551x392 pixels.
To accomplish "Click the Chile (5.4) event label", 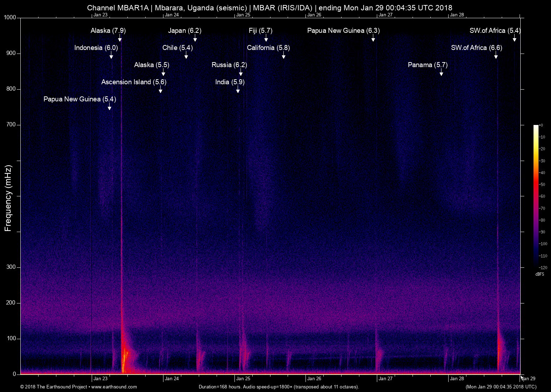I will click(x=177, y=48).
